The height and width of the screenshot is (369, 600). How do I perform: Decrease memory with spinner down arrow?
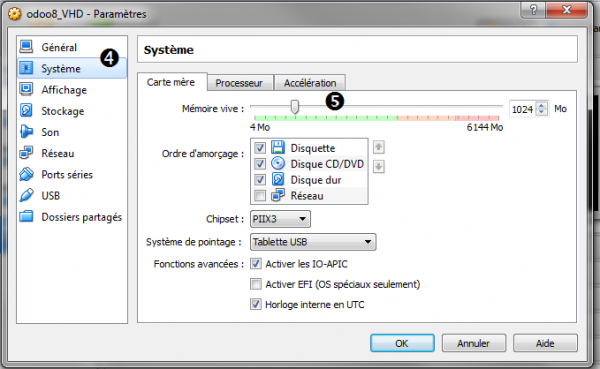click(x=541, y=112)
